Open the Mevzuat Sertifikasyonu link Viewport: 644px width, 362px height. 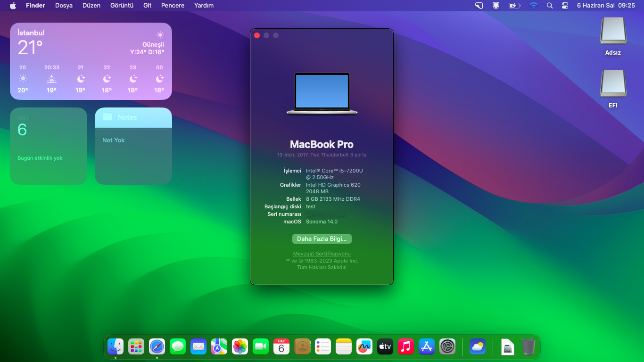point(322,254)
